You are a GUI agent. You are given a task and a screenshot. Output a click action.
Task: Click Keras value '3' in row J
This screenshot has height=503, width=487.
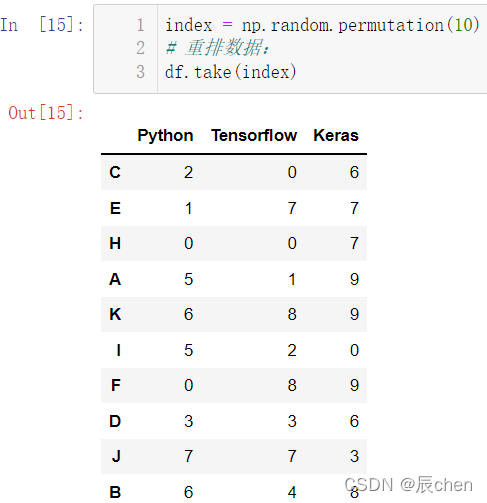coord(354,456)
